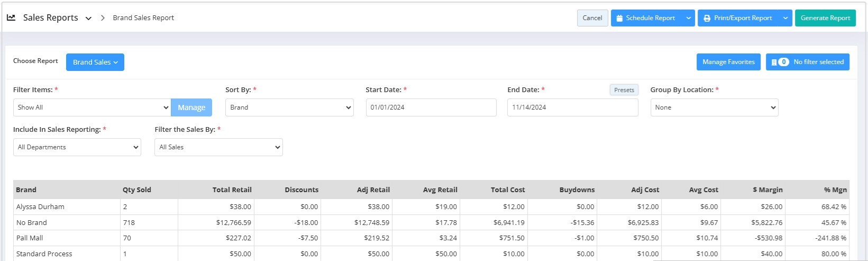The height and width of the screenshot is (261, 868).
Task: Open the Schedule Report split arrow
Action: [x=688, y=18]
